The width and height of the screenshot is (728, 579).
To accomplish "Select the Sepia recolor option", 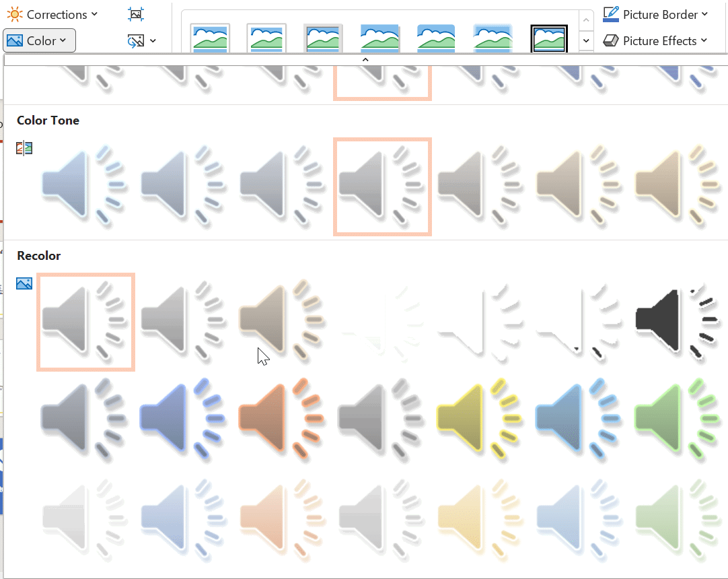I will click(283, 322).
